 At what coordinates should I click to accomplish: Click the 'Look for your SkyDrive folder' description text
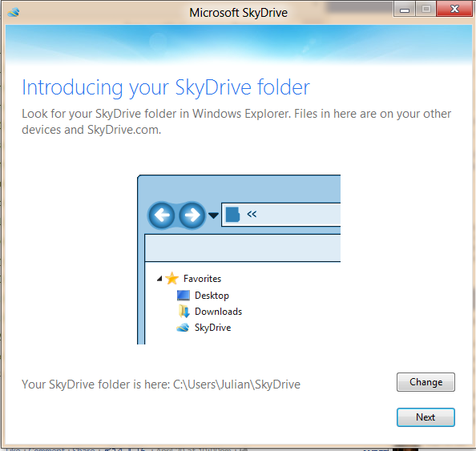(236, 122)
